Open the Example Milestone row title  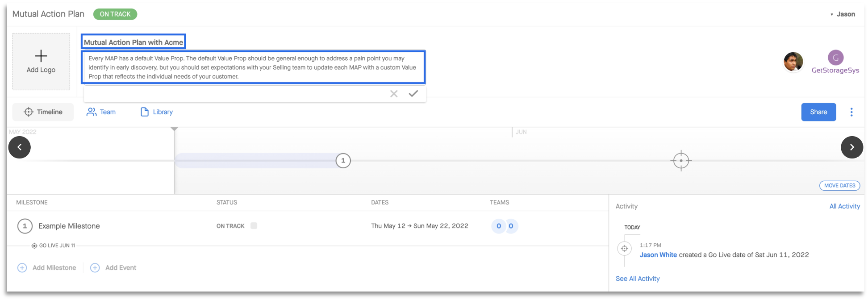(69, 226)
